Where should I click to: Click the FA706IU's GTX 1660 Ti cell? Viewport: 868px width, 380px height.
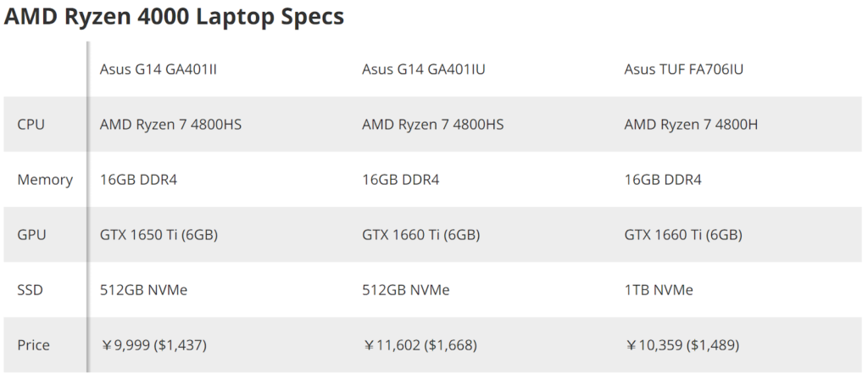tap(683, 235)
